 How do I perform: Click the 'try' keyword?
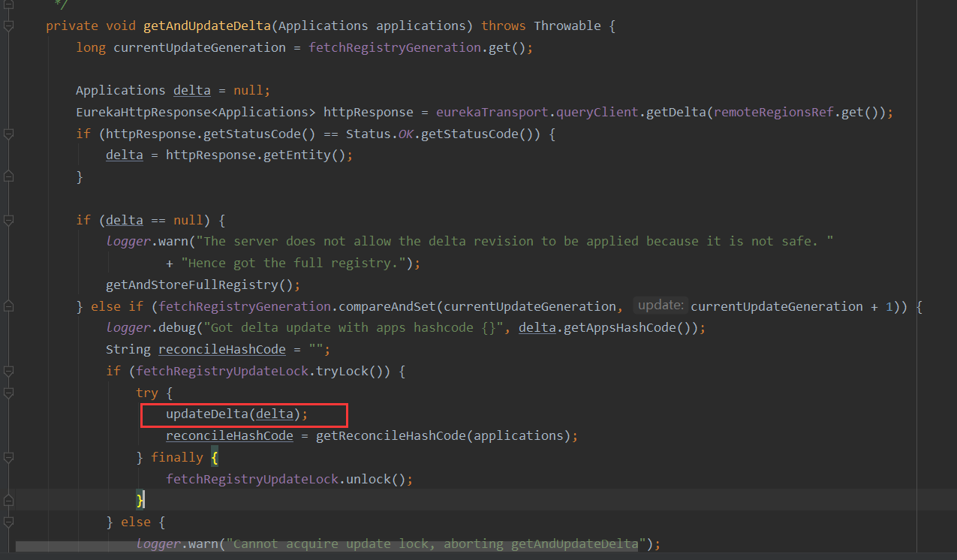[x=147, y=393]
